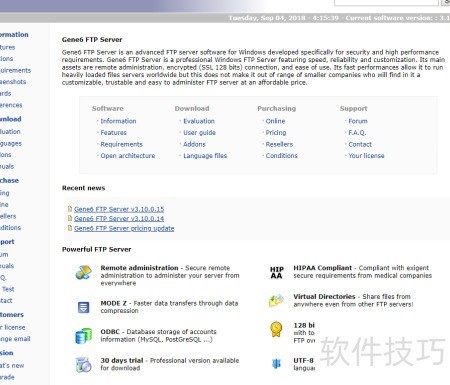The width and height of the screenshot is (450, 385).
Task: Click the HIPAA Compliant feature text
Action: (x=363, y=272)
